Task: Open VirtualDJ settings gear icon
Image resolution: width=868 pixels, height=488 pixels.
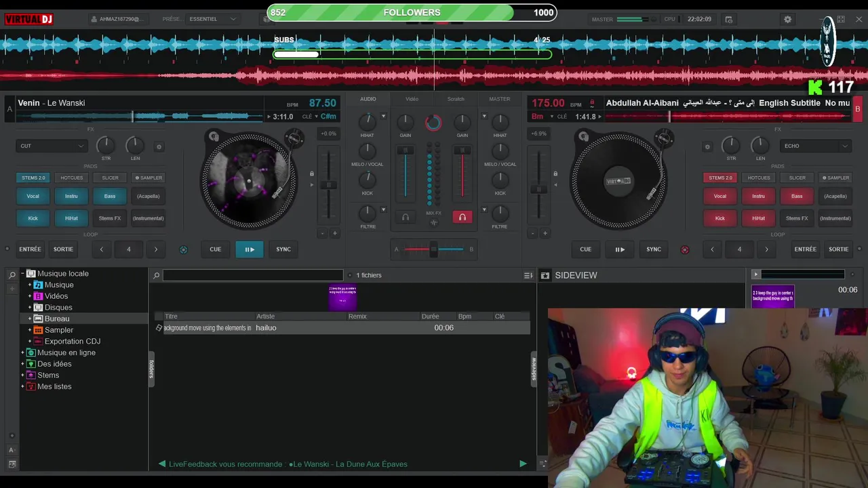Action: pos(787,19)
